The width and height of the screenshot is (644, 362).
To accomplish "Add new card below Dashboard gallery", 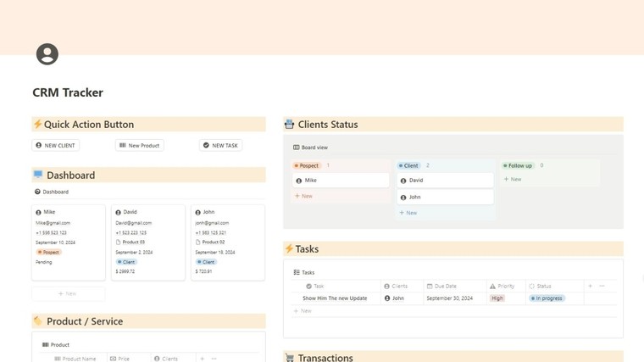I will (x=68, y=293).
